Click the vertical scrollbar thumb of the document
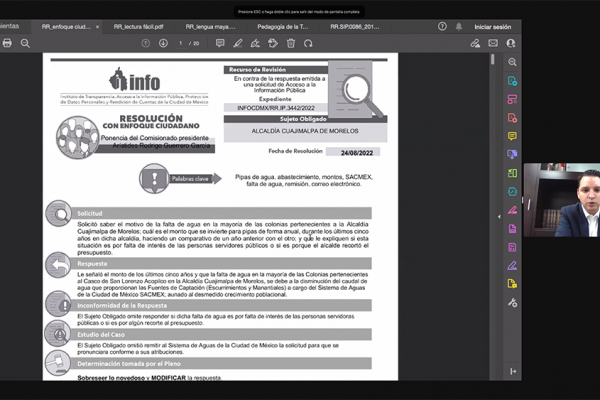 point(493,59)
